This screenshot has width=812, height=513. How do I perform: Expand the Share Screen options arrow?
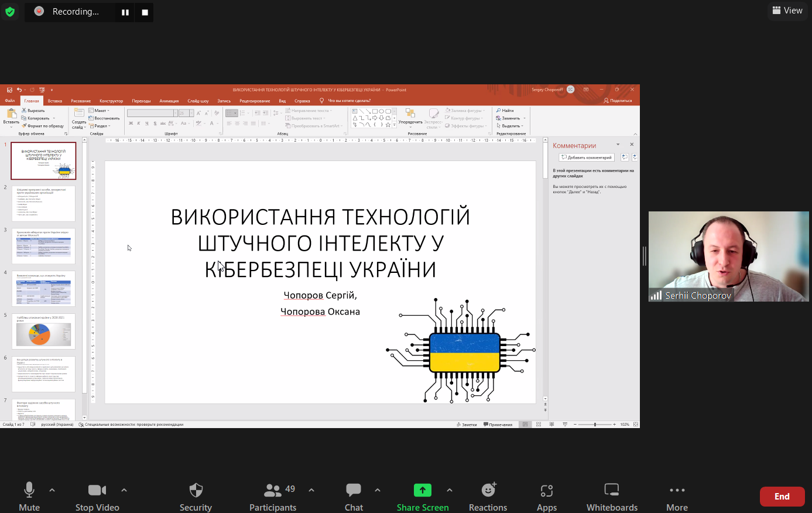[x=450, y=490]
